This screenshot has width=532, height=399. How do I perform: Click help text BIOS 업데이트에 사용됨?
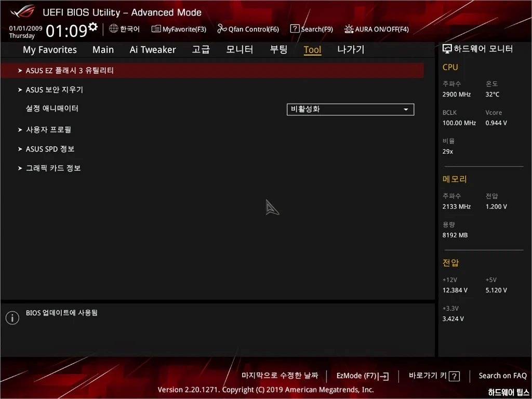tap(62, 313)
